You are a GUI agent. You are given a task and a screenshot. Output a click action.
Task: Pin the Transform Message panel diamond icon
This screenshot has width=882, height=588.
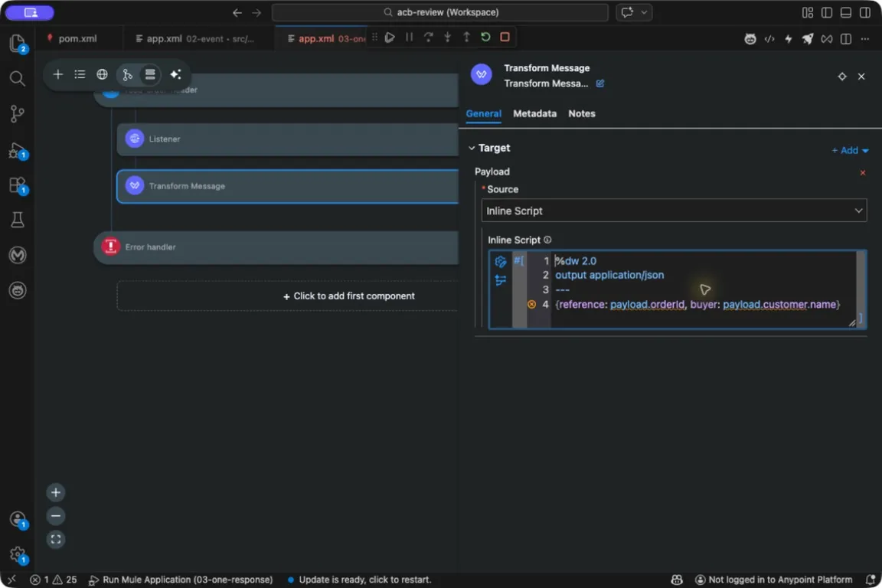(x=842, y=77)
